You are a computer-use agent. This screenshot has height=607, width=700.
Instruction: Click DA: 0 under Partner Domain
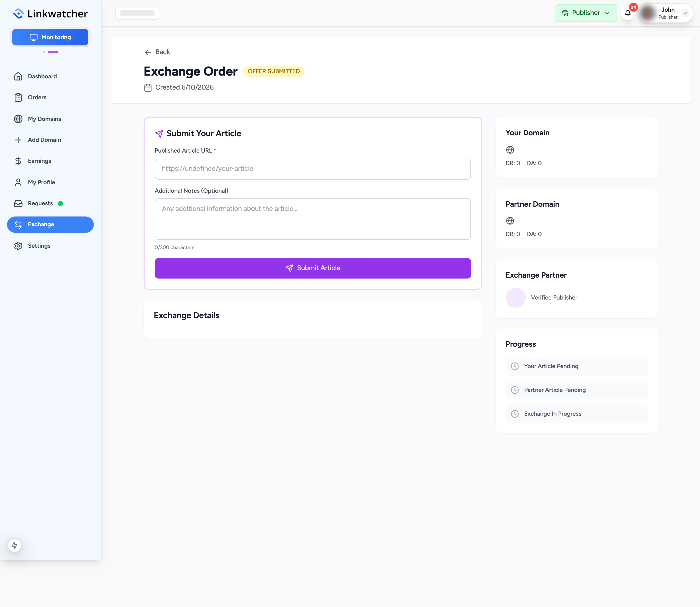coord(534,234)
